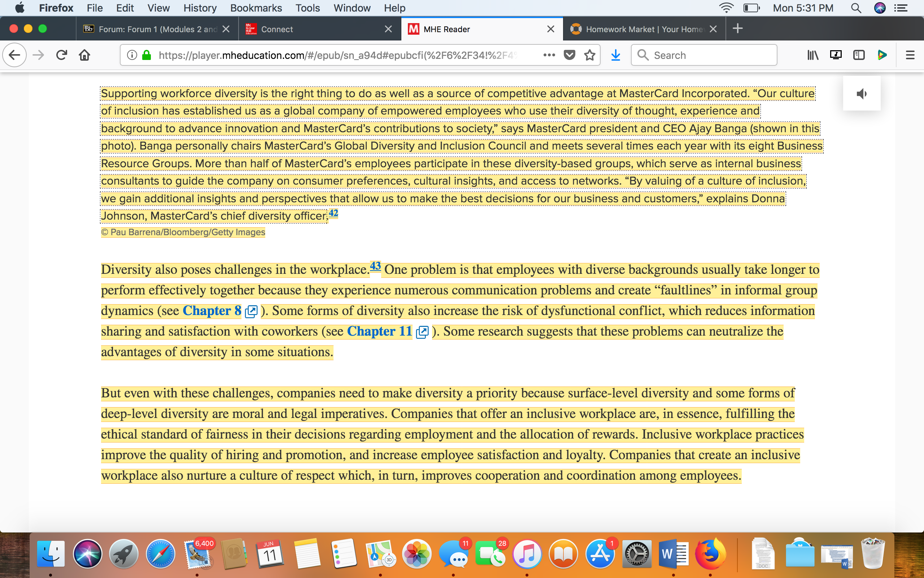
Task: Open Launchpad in the Dock
Action: point(124,553)
